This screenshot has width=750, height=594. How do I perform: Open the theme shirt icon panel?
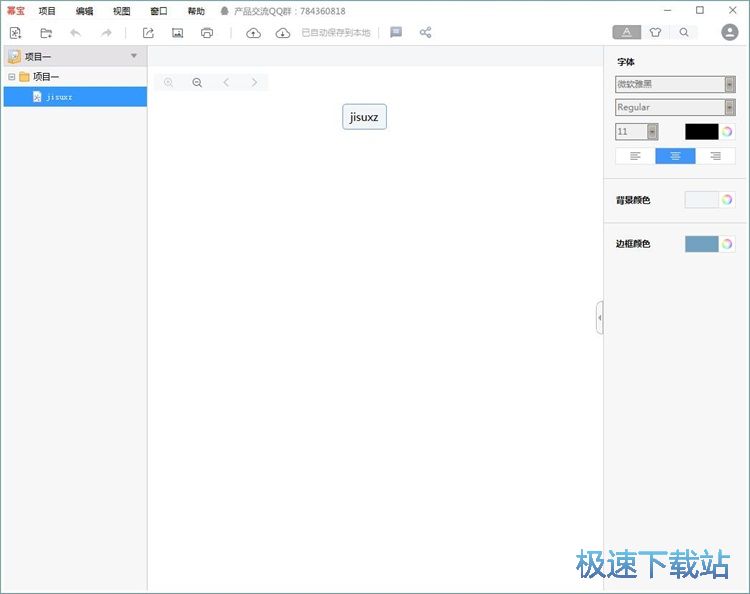(655, 32)
